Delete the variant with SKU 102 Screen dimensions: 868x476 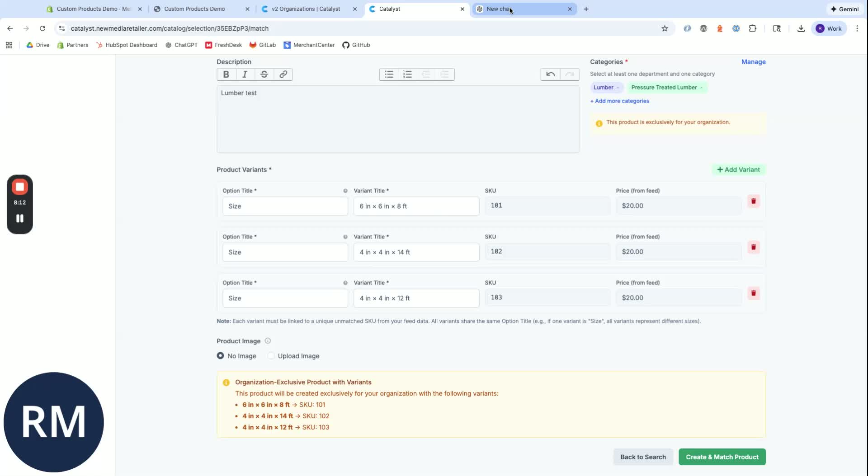[x=753, y=247]
